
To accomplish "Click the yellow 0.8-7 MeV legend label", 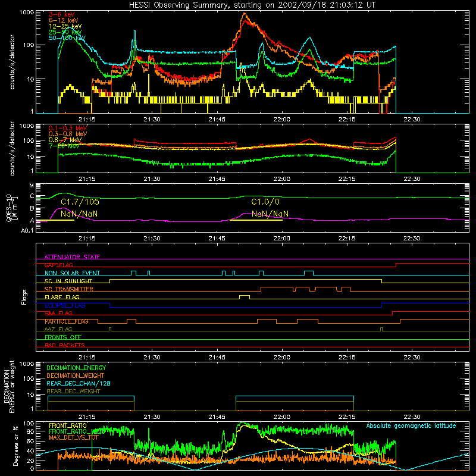I will coord(65,140).
